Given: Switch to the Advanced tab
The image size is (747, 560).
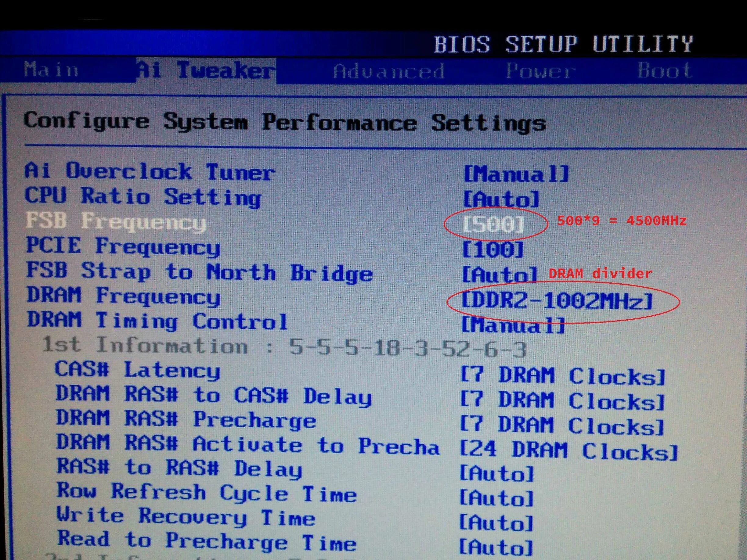Looking at the screenshot, I should coord(388,71).
